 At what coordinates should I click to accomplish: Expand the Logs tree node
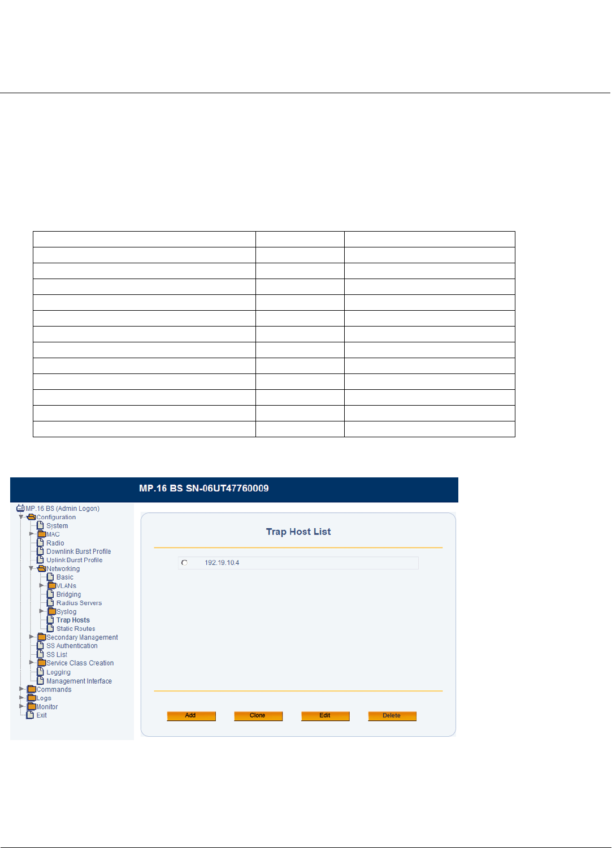pos(21,698)
